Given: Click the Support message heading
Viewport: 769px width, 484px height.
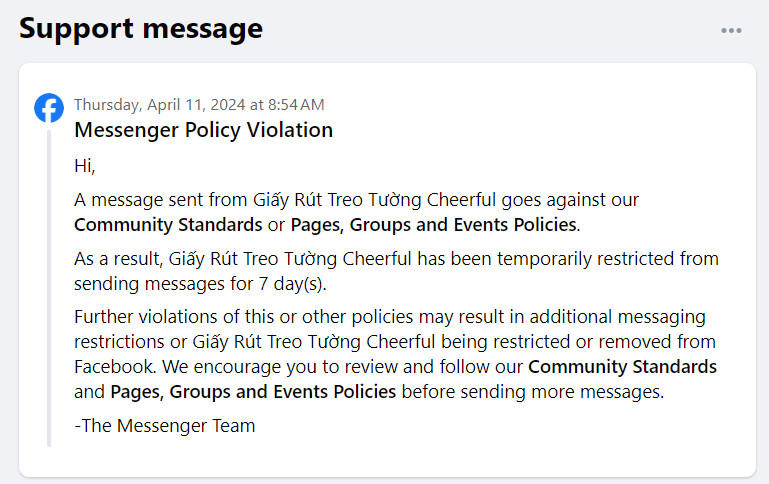Looking at the screenshot, I should click(141, 29).
